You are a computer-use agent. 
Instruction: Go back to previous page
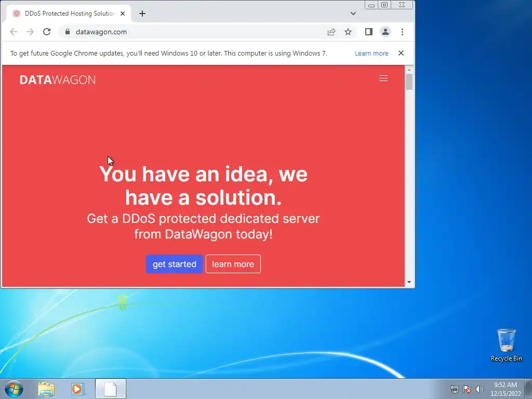14,32
